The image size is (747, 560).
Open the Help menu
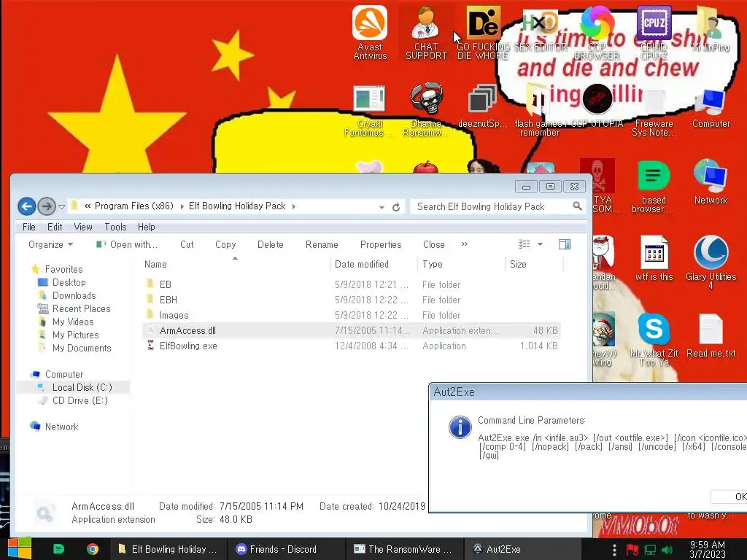(146, 227)
